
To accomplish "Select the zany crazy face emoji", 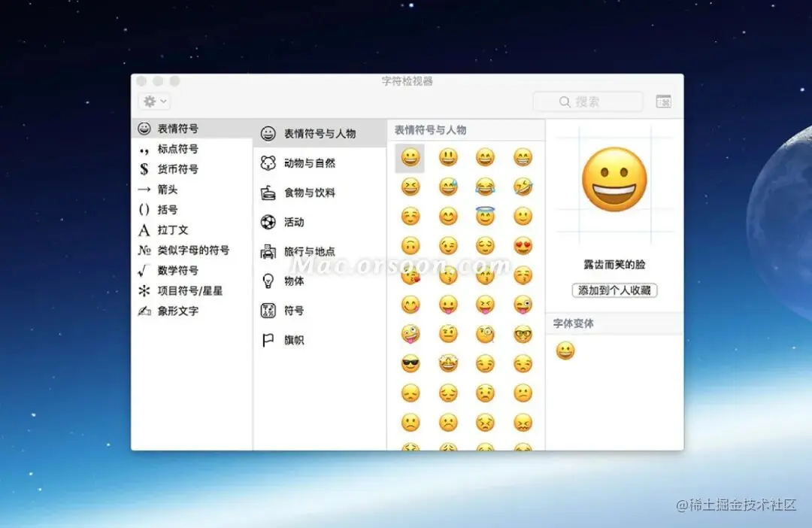I will coord(411,335).
